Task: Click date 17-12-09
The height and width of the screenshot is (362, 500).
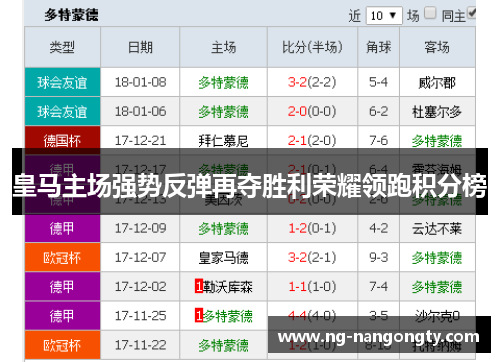Action: [x=140, y=228]
